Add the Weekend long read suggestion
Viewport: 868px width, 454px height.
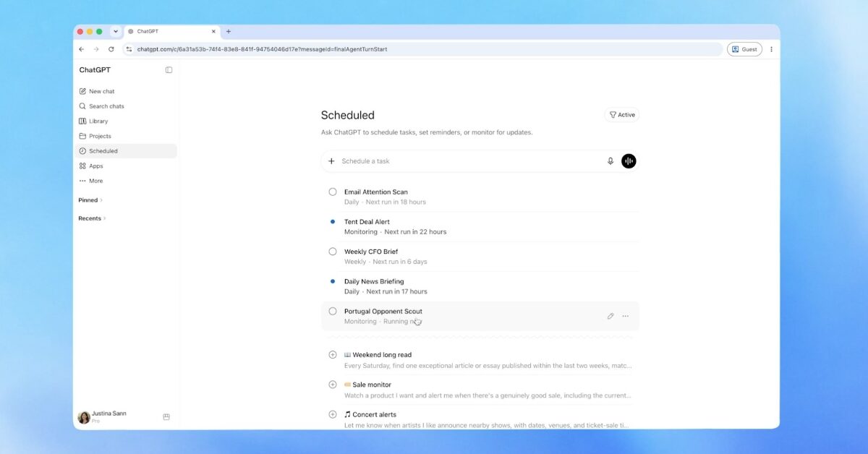click(x=333, y=355)
